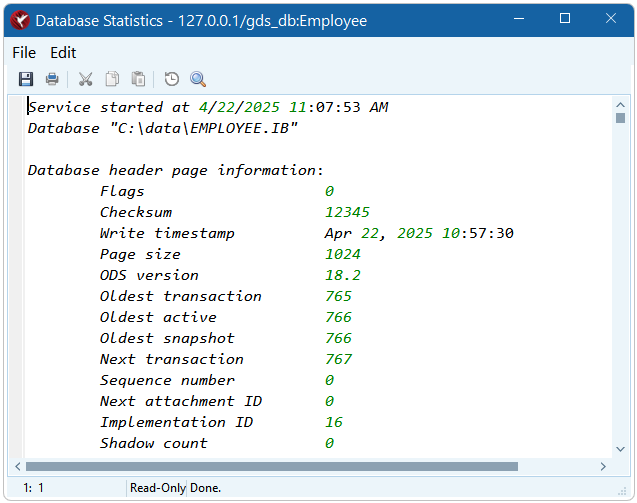Click the Oldest transaction label
This screenshot has height=503, width=637.
(181, 296)
